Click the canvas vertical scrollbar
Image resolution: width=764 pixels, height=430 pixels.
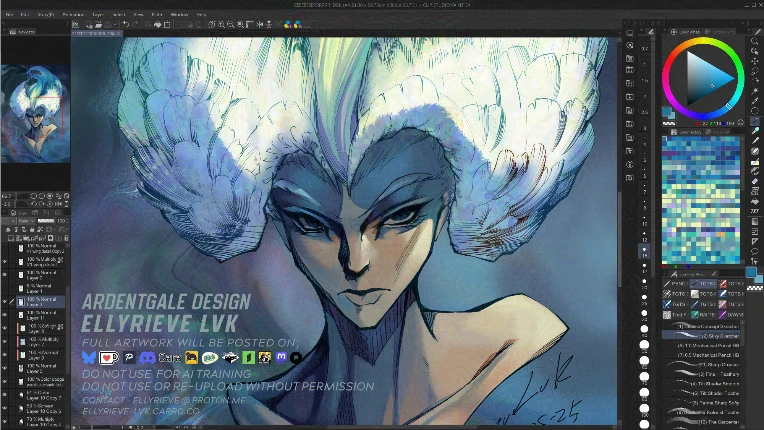(x=619, y=239)
